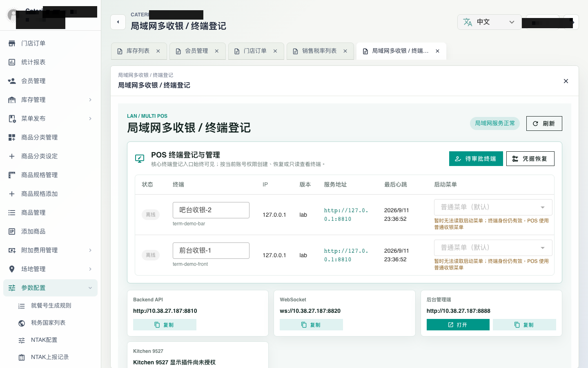Open the 统计报表 sidebar icon
Image resolution: width=588 pixels, height=368 pixels.
tap(12, 62)
